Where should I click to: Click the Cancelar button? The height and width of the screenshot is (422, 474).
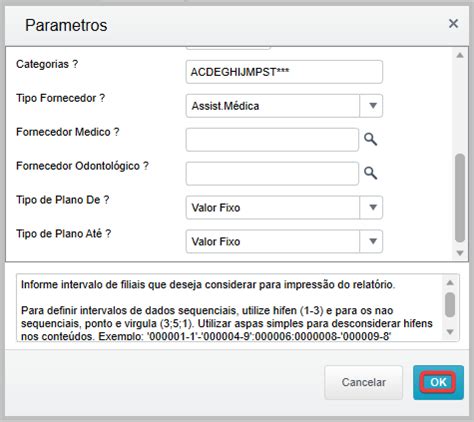[364, 382]
